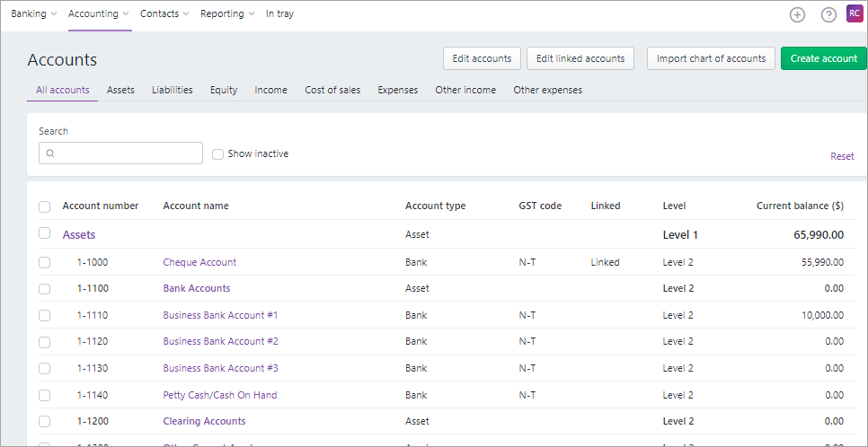868x447 pixels.
Task: Switch to the Liabilities tab
Action: click(x=172, y=91)
